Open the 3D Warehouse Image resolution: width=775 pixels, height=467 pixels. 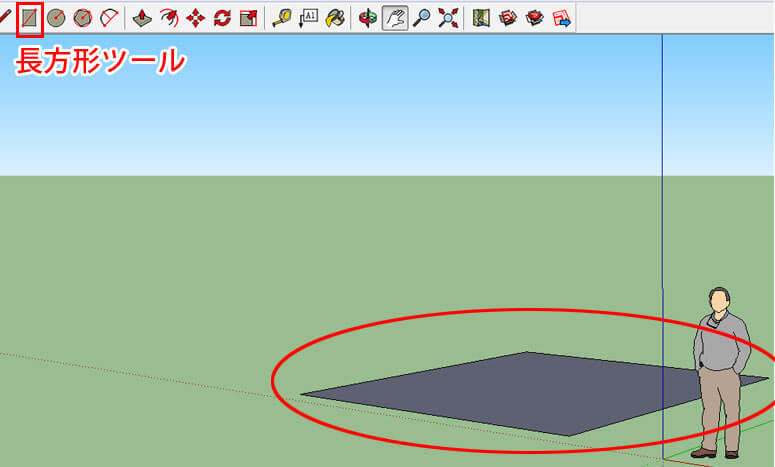pos(508,19)
